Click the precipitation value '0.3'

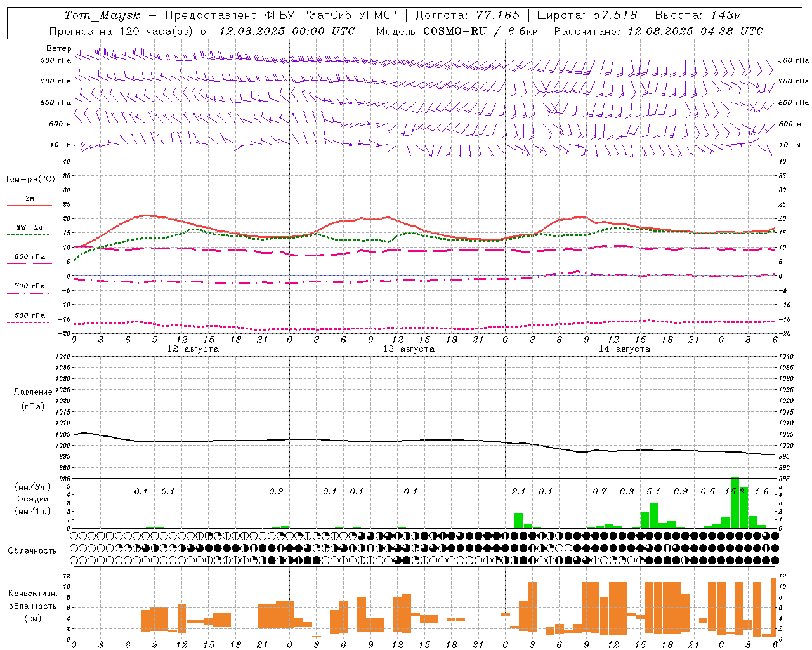click(627, 492)
